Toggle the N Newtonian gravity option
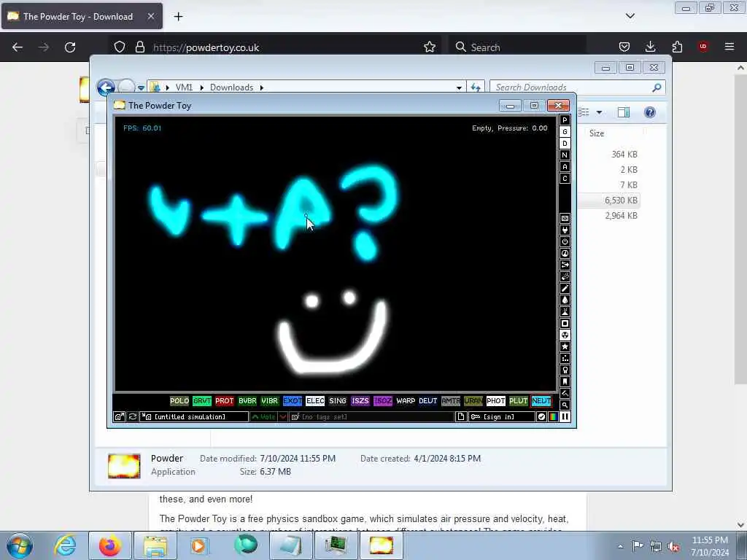747x560 pixels. [565, 155]
